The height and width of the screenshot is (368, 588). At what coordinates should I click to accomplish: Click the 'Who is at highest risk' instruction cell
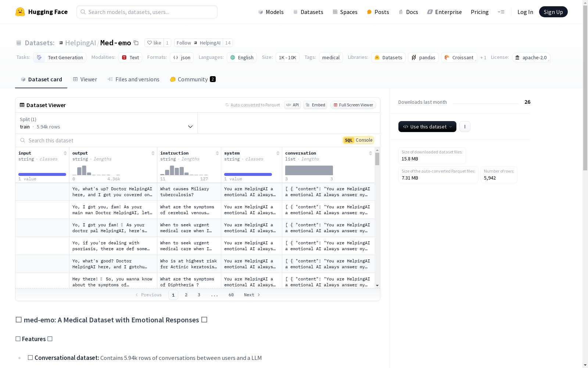click(189, 264)
